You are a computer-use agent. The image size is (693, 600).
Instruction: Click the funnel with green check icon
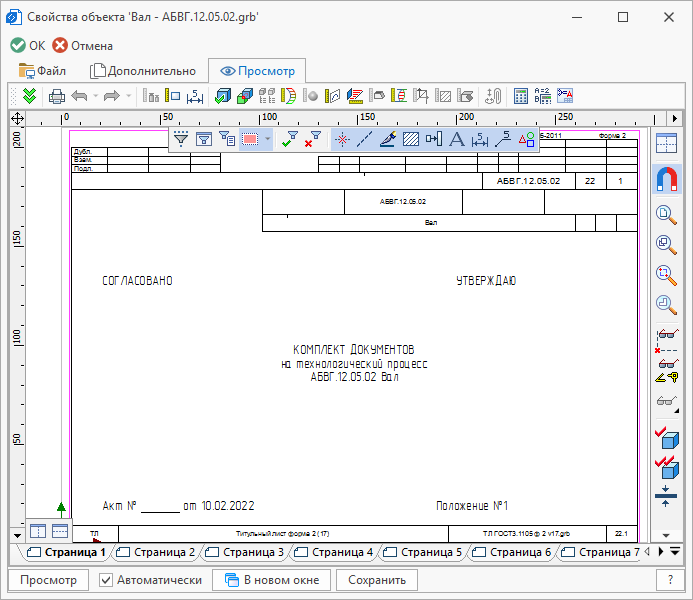coord(289,139)
